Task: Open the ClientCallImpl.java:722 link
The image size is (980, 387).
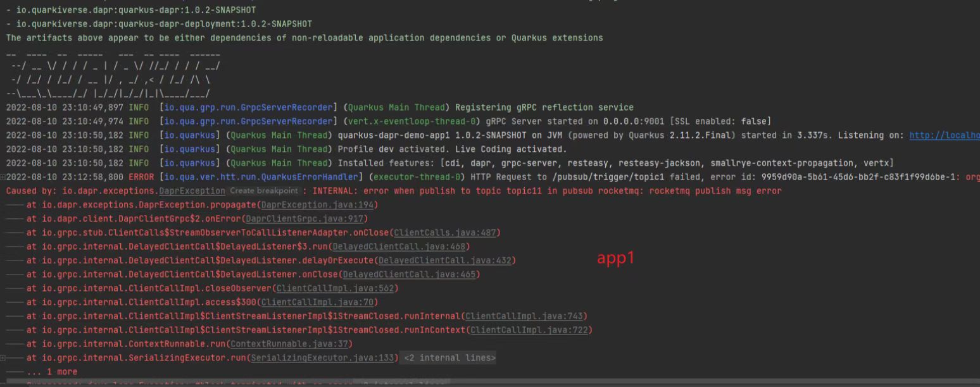Action: pos(529,330)
